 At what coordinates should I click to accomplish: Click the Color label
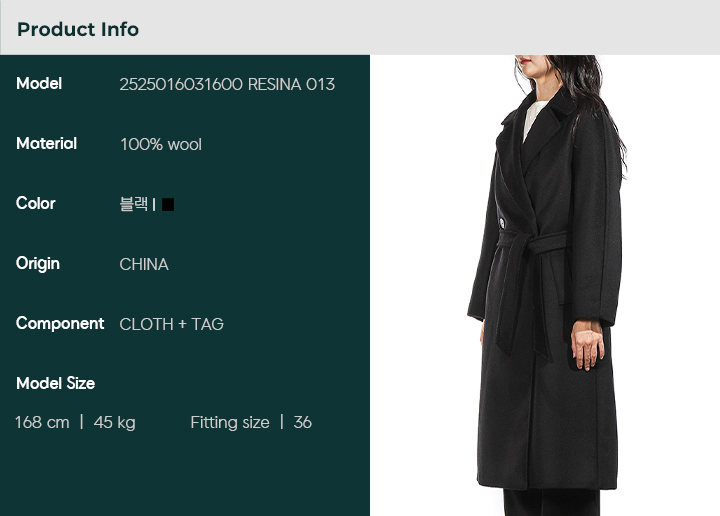pyautogui.click(x=36, y=203)
